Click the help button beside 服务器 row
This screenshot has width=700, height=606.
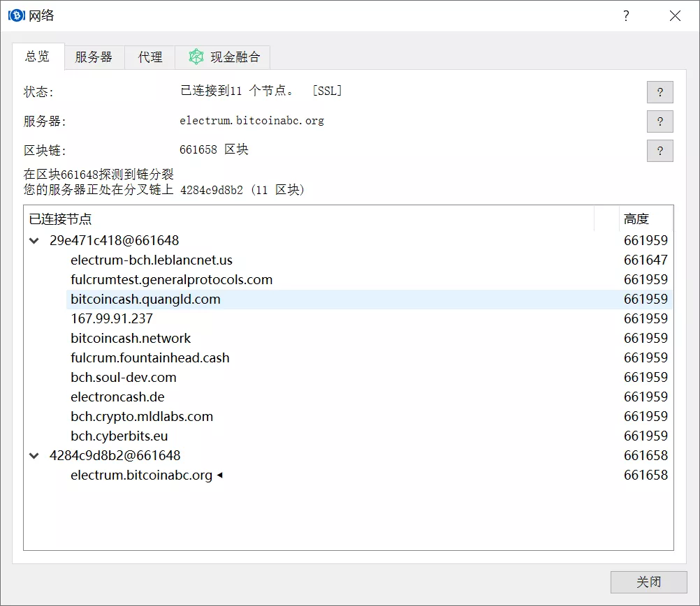[x=659, y=121]
